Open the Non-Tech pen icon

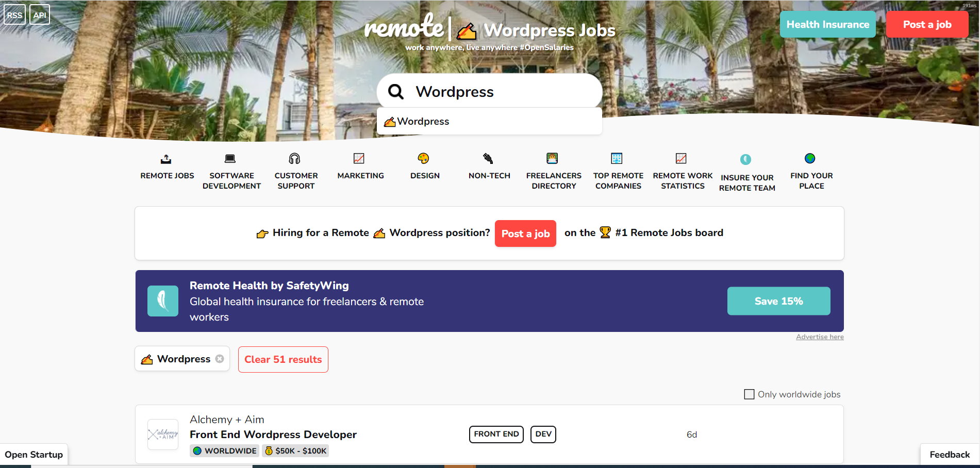(488, 159)
